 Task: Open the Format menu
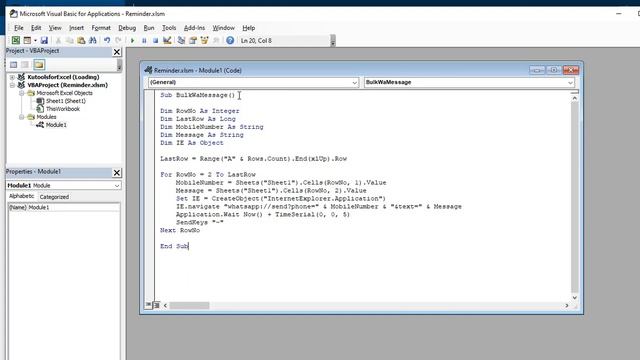(101, 28)
